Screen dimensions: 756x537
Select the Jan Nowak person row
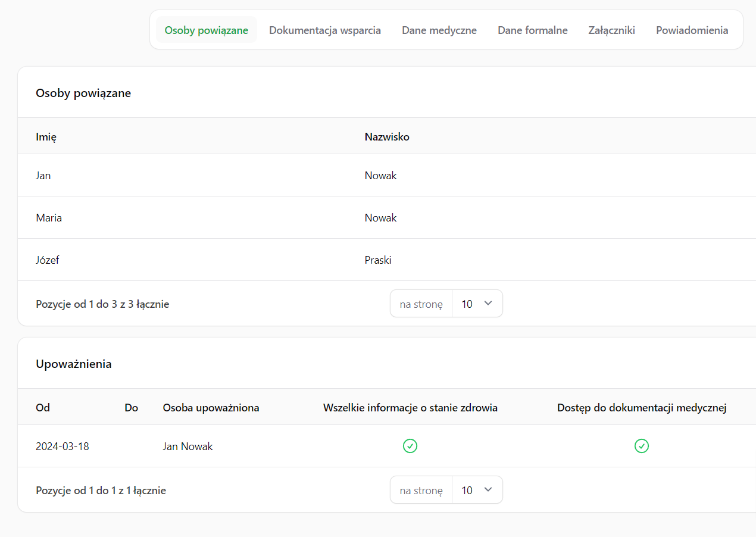tap(43, 176)
